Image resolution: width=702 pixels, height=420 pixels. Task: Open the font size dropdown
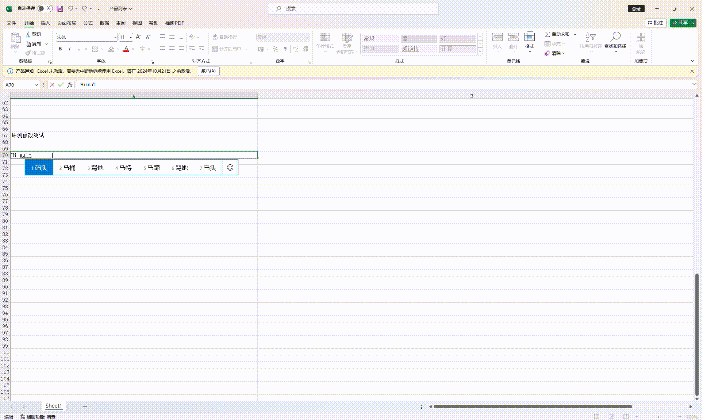click(x=130, y=37)
